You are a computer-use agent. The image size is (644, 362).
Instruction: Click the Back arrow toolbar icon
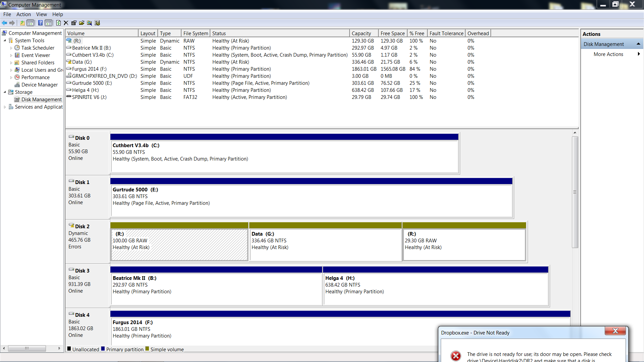click(x=4, y=23)
